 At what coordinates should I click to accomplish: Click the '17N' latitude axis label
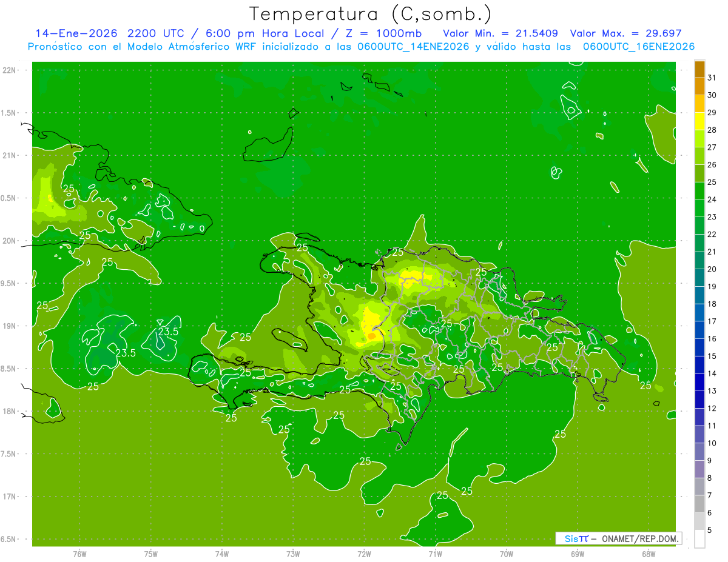[x=10, y=497]
